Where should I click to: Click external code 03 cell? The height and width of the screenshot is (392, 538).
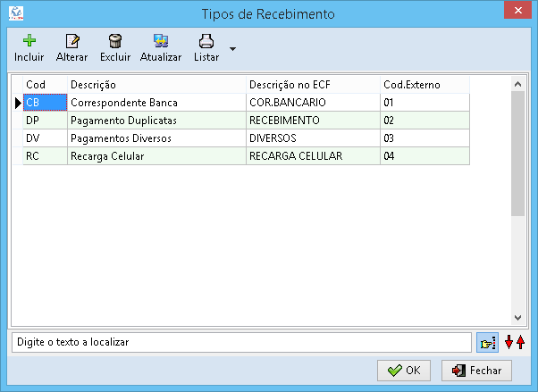click(x=425, y=138)
